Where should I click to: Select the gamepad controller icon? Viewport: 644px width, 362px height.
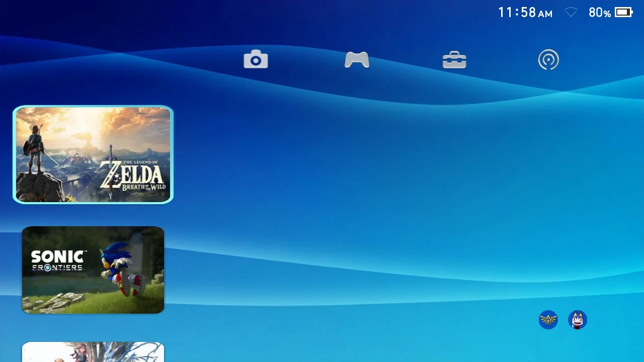click(x=357, y=60)
